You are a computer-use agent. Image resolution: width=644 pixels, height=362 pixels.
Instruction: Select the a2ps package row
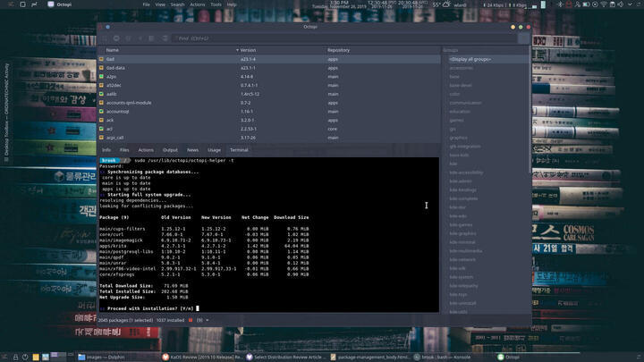tap(269, 77)
